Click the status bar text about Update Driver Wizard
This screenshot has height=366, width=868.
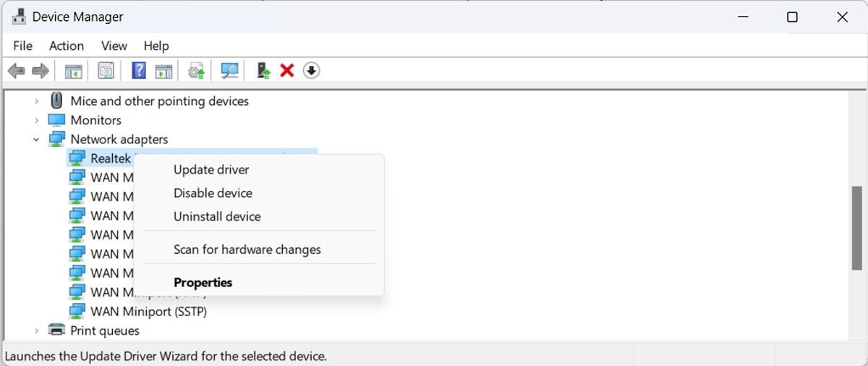pos(166,356)
